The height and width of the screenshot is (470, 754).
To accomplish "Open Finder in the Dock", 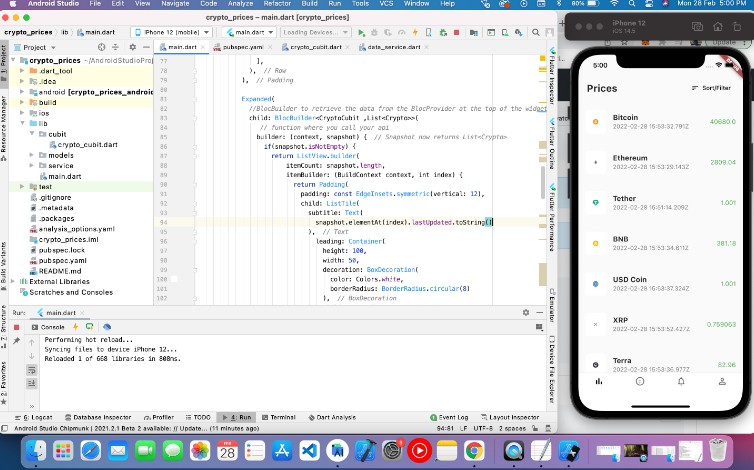I will click(36, 451).
